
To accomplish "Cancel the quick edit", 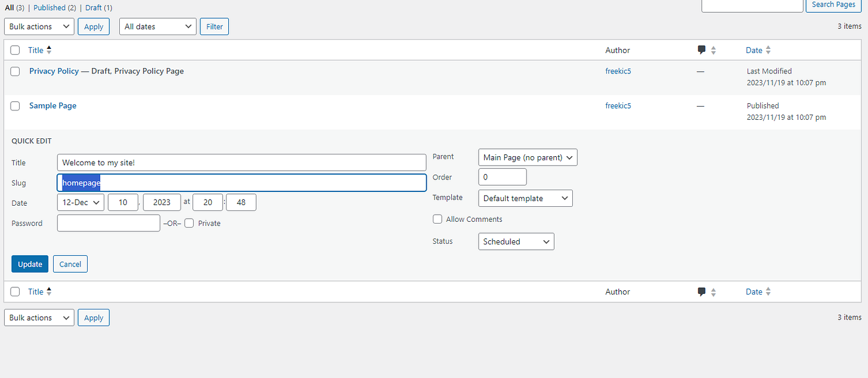I will [x=70, y=264].
